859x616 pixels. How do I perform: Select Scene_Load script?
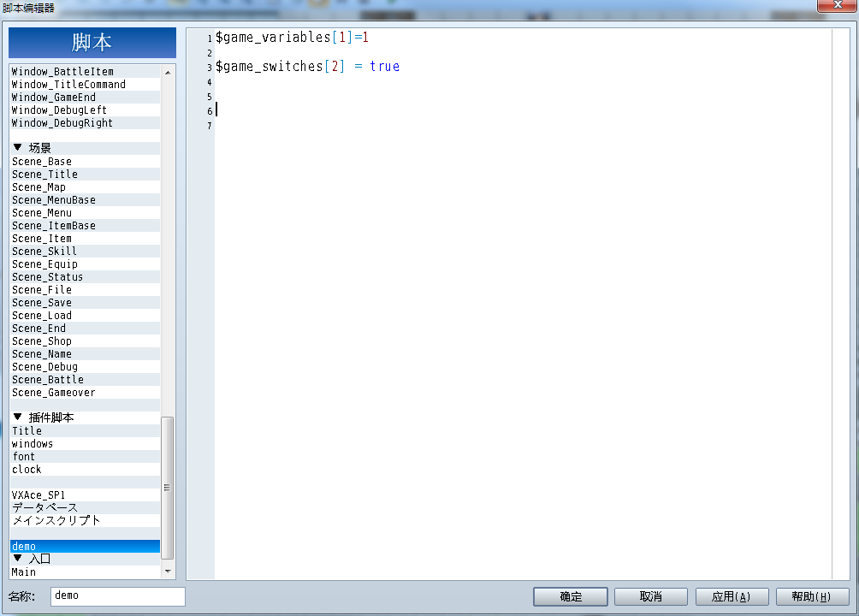click(85, 316)
